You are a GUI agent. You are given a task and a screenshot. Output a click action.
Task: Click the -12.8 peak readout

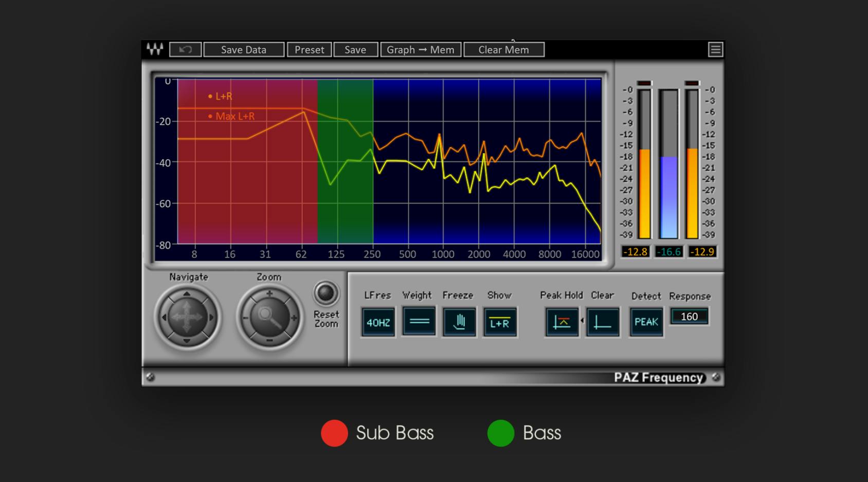(x=635, y=252)
